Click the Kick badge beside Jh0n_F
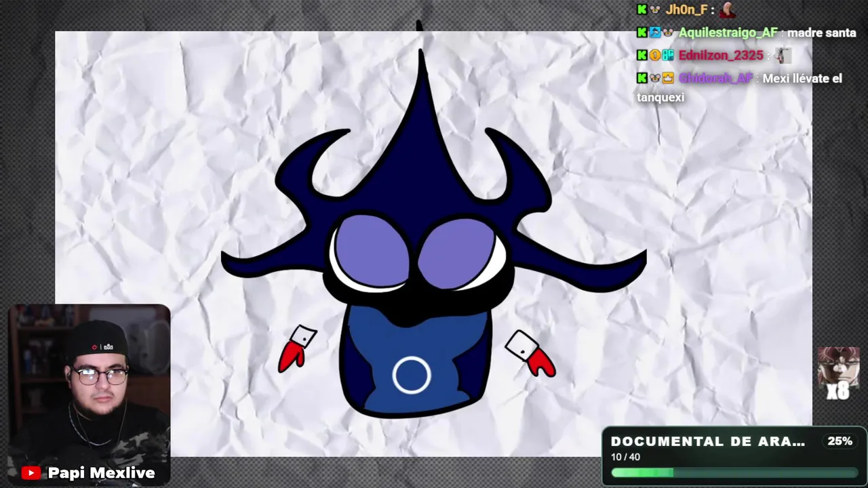Image resolution: width=868 pixels, height=488 pixels. coord(642,9)
